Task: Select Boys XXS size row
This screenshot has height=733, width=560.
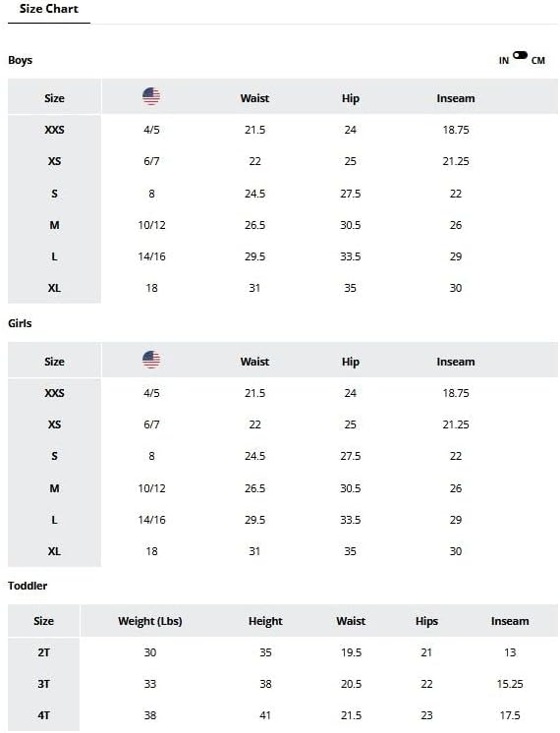Action: (283, 130)
